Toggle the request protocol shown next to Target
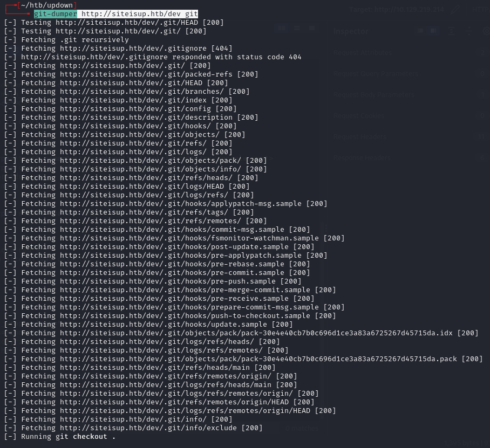This screenshot has height=448, width=490. click(x=483, y=10)
